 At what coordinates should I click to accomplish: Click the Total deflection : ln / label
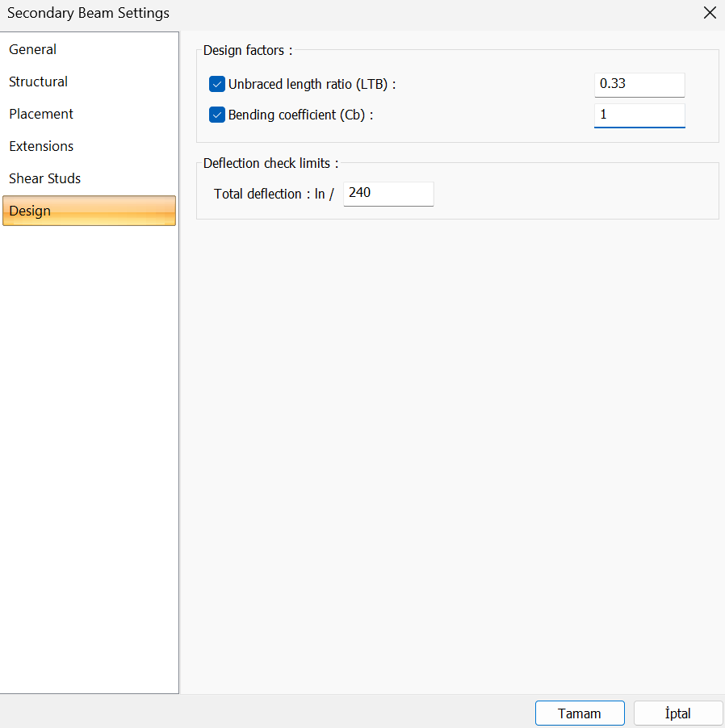(x=274, y=194)
